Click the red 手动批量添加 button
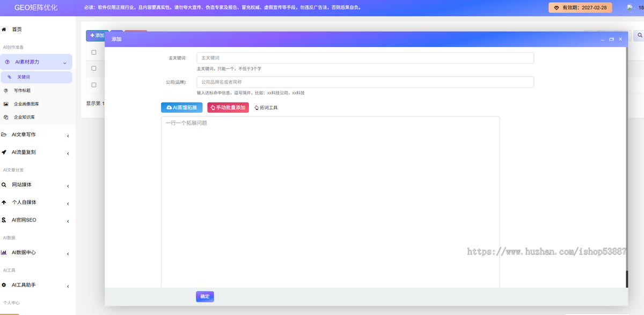 [x=228, y=107]
